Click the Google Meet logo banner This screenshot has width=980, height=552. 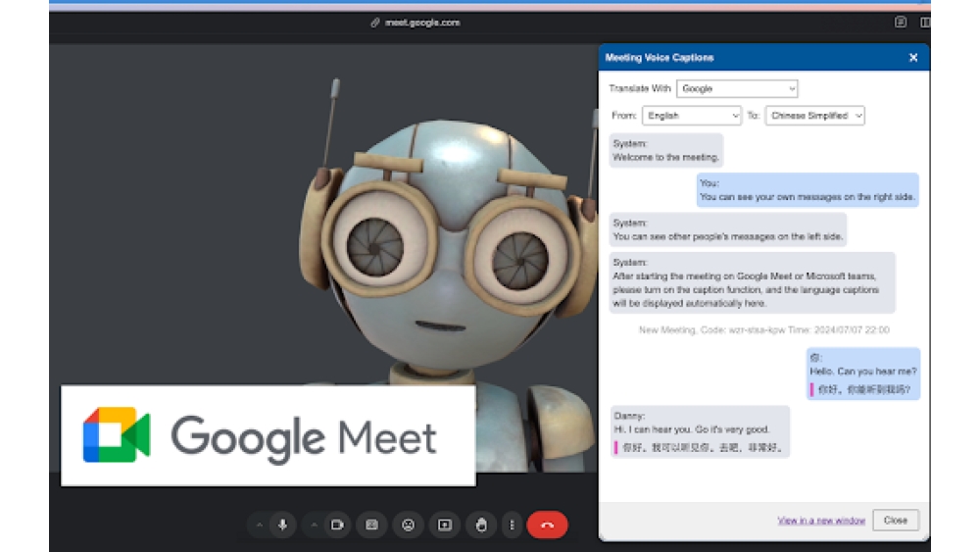pyautogui.click(x=269, y=435)
